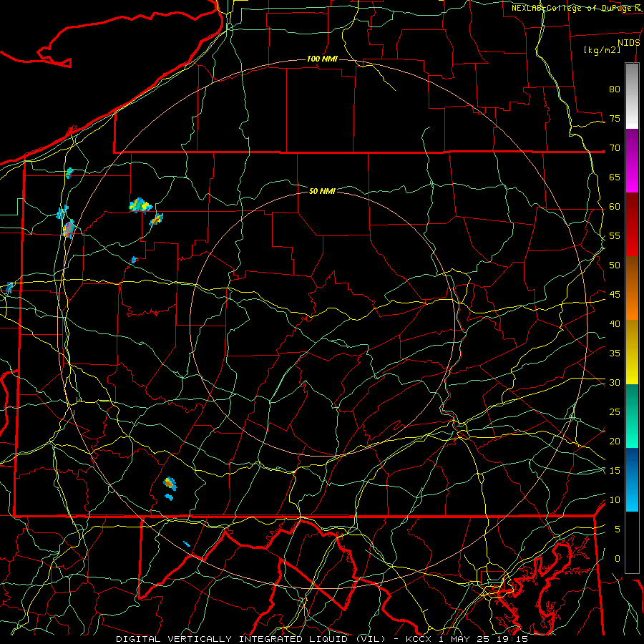Image resolution: width=644 pixels, height=644 pixels.
Task: Select the scale value 30
Action: point(615,383)
